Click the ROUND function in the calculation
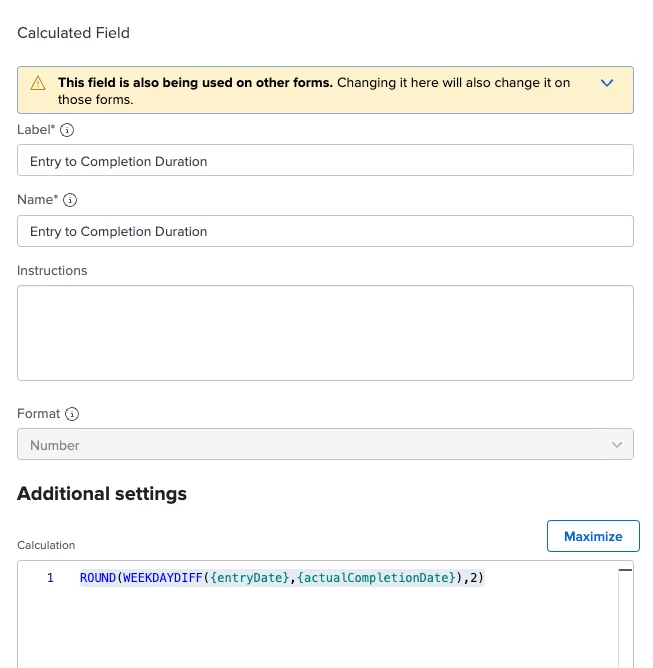Screen dimensions: 653x668 point(98,578)
